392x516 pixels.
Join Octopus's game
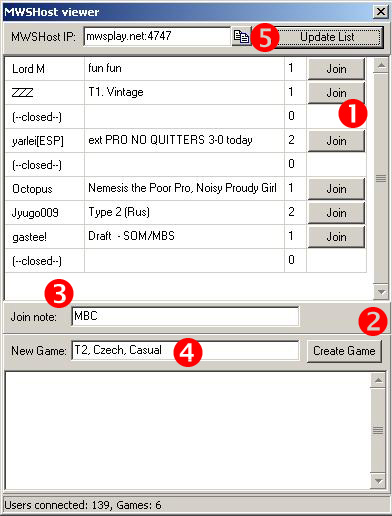(336, 189)
